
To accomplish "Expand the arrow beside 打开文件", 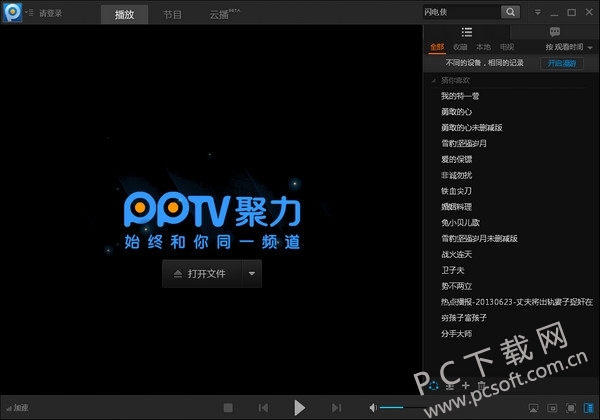I will click(252, 274).
